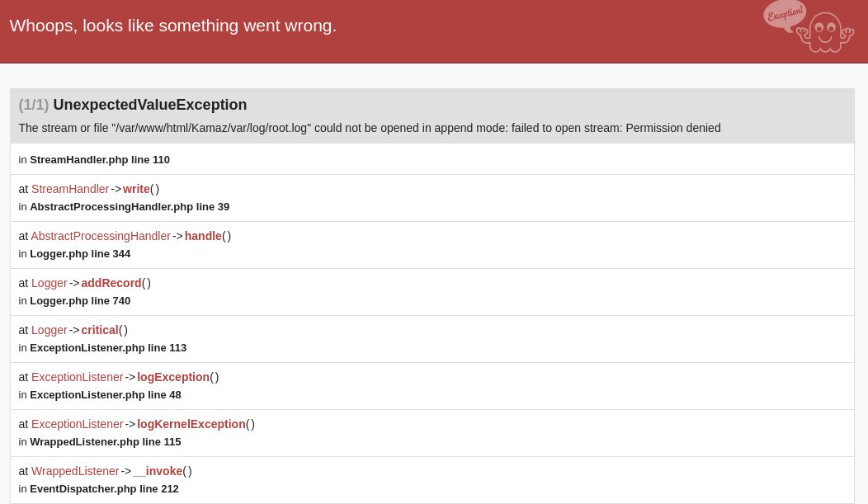Click the handle() method link
The height and width of the screenshot is (504, 868).
click(x=203, y=236)
